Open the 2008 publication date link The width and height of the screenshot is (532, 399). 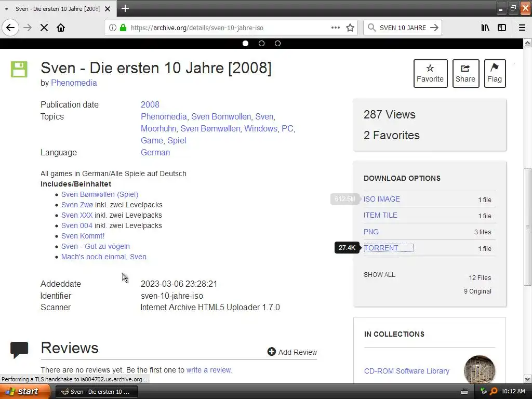tap(150, 104)
